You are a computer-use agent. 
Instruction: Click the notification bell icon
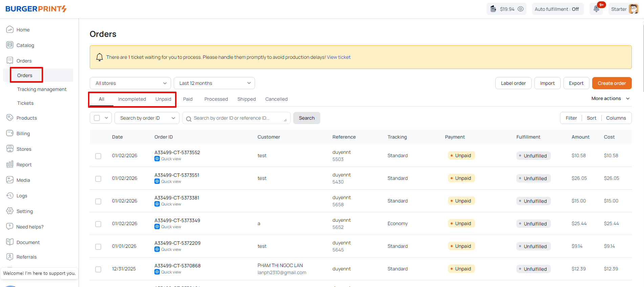[596, 9]
